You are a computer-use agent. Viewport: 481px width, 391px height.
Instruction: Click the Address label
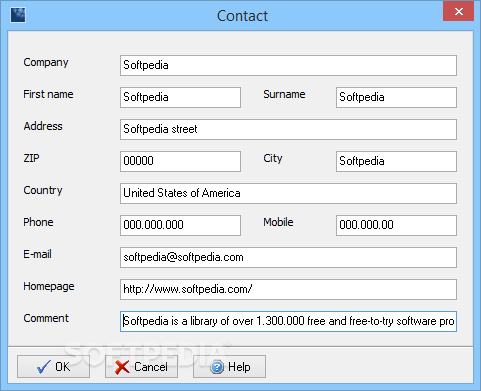pyautogui.click(x=43, y=126)
